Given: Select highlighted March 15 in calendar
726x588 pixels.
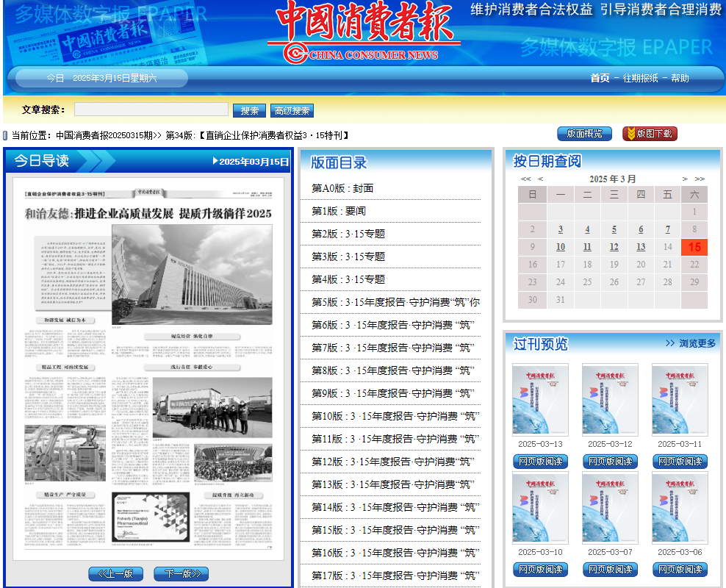Looking at the screenshot, I should 694,247.
